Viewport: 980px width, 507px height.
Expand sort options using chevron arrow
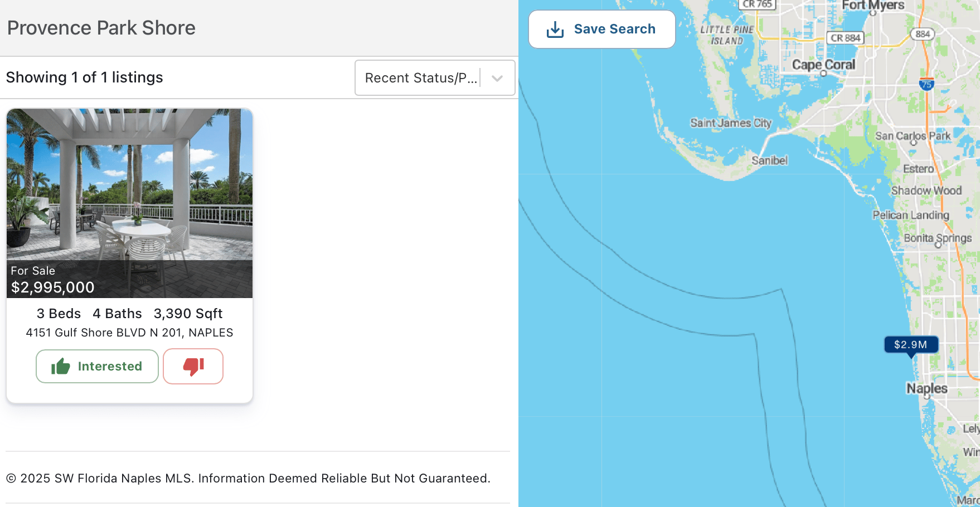(497, 78)
